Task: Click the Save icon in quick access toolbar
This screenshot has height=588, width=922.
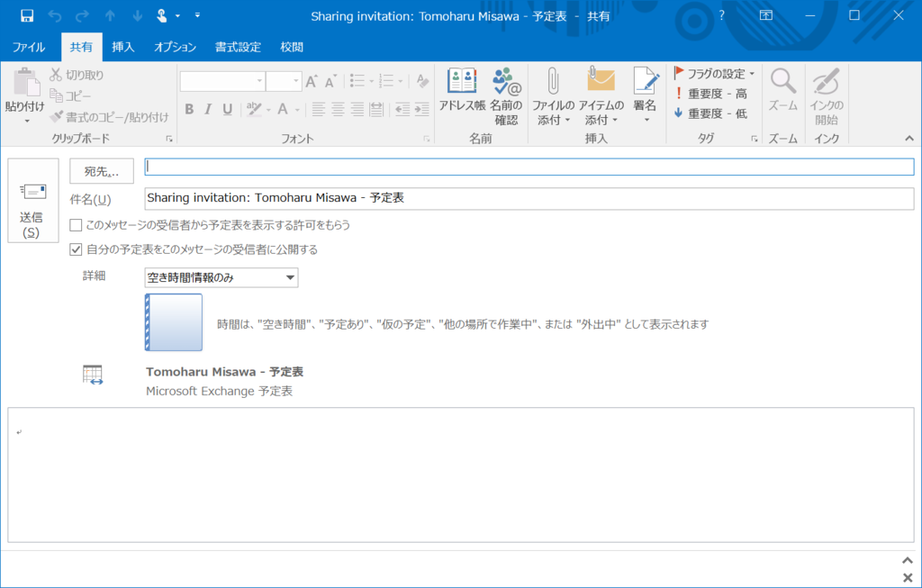Action: (x=26, y=16)
